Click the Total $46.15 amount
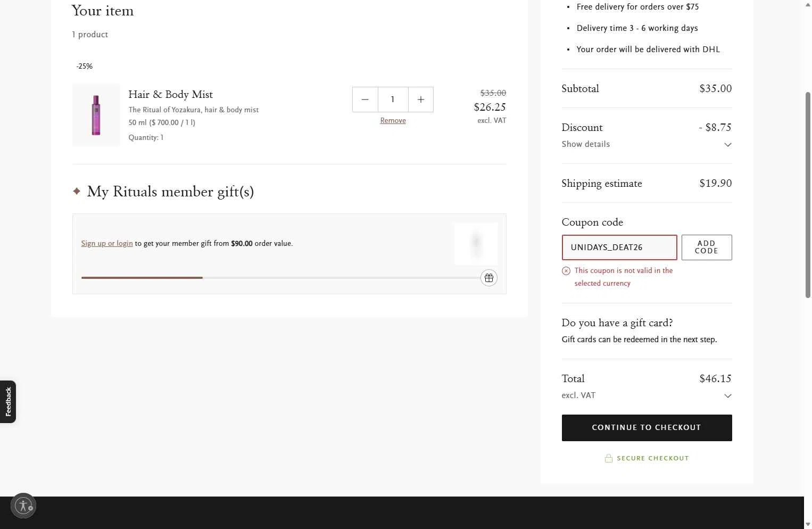 (x=716, y=379)
